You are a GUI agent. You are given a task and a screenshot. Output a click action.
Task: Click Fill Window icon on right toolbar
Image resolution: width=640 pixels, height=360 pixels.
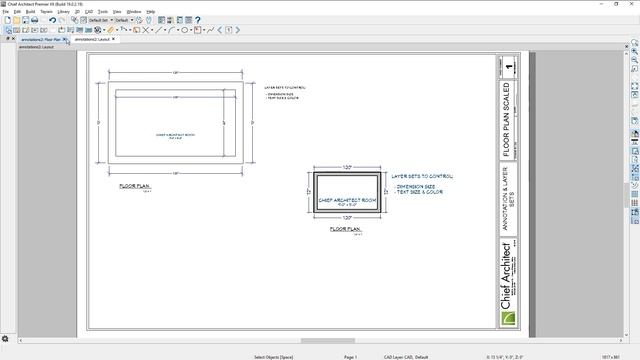click(x=635, y=86)
